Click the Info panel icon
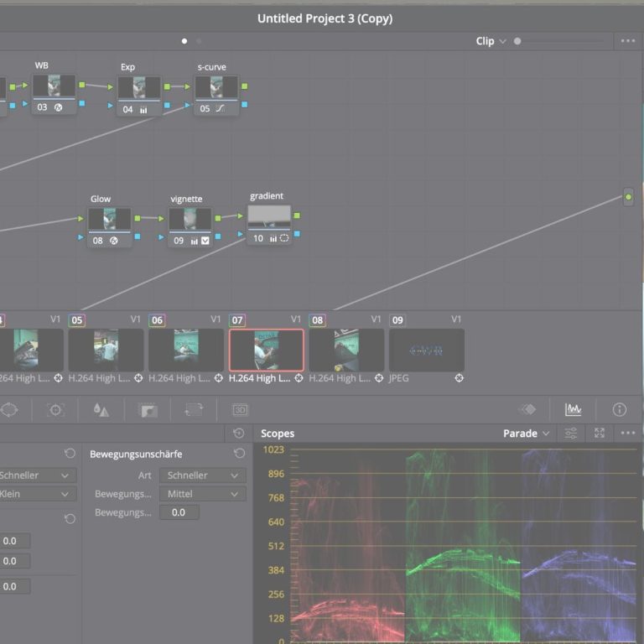The height and width of the screenshot is (644, 644). coord(620,409)
